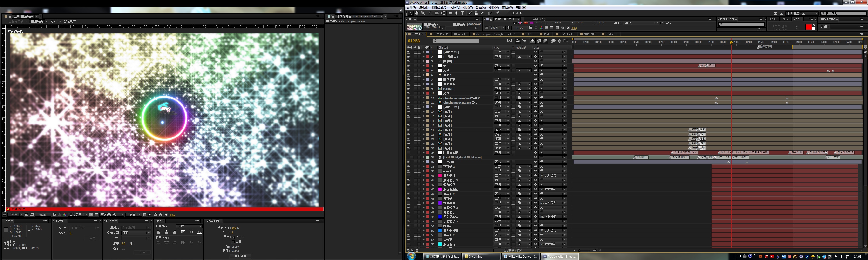Choose the Clone Stamp tool

click(x=476, y=13)
